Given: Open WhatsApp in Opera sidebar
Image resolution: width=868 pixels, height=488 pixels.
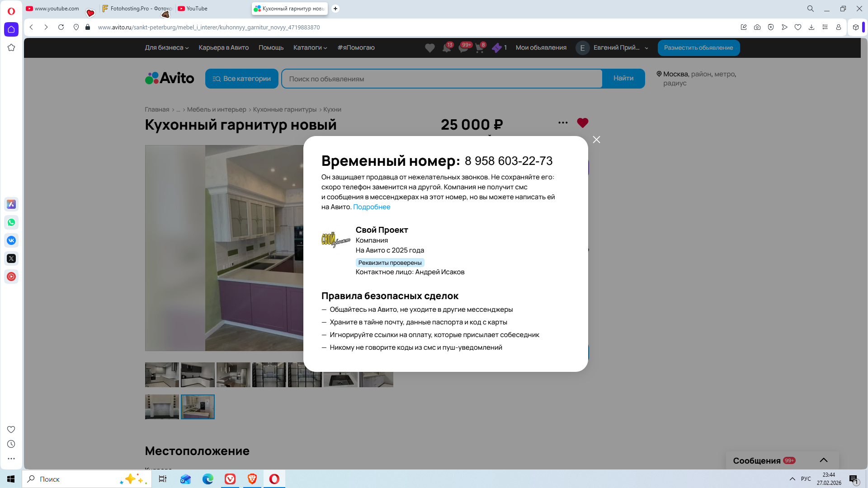Looking at the screenshot, I should (11, 222).
